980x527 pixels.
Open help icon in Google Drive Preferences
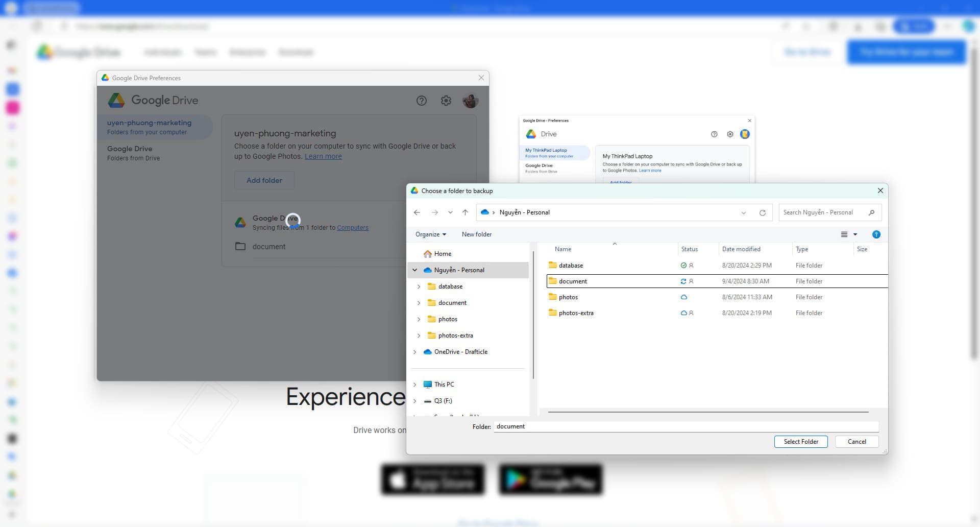(422, 101)
